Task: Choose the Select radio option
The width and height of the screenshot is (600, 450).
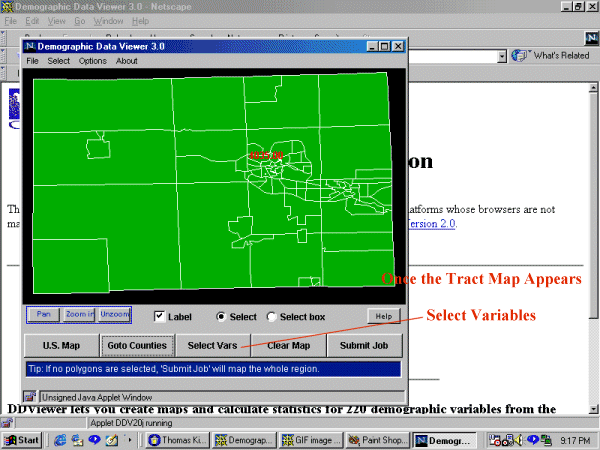Action: tap(222, 317)
